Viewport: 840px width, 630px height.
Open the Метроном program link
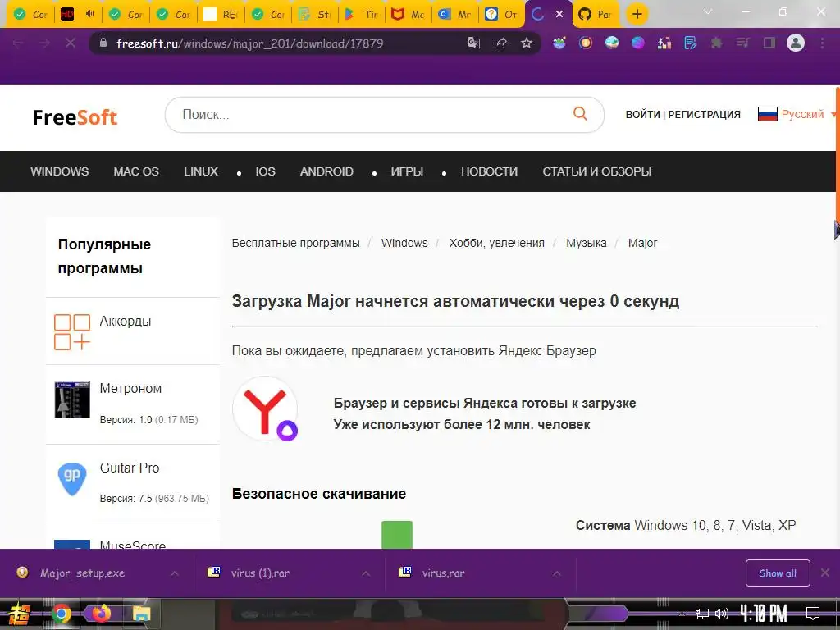click(130, 388)
